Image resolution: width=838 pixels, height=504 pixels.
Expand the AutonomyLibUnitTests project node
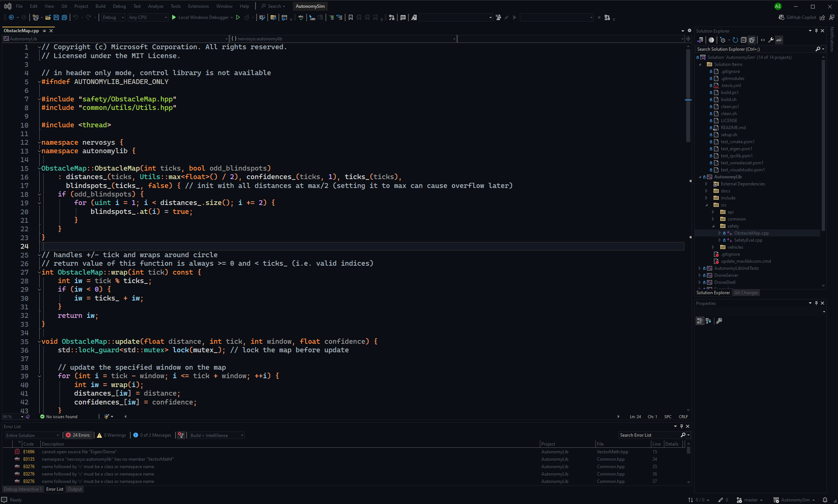tap(699, 268)
